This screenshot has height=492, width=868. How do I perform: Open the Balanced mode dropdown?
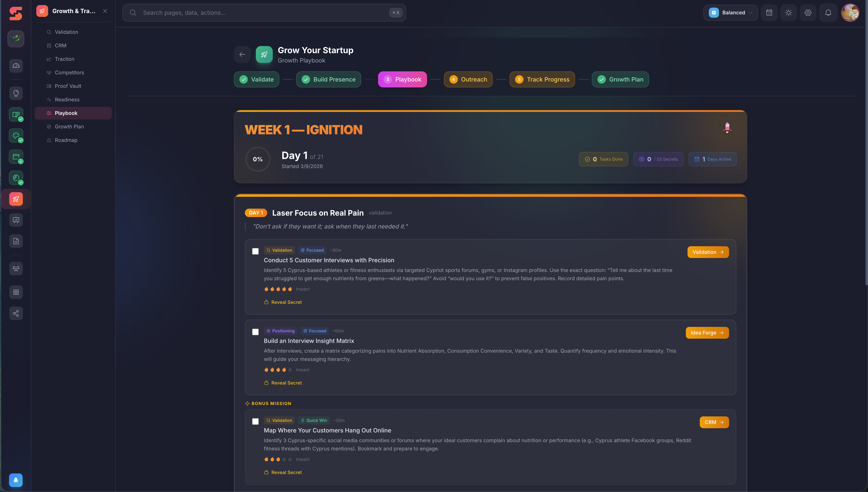(x=730, y=12)
